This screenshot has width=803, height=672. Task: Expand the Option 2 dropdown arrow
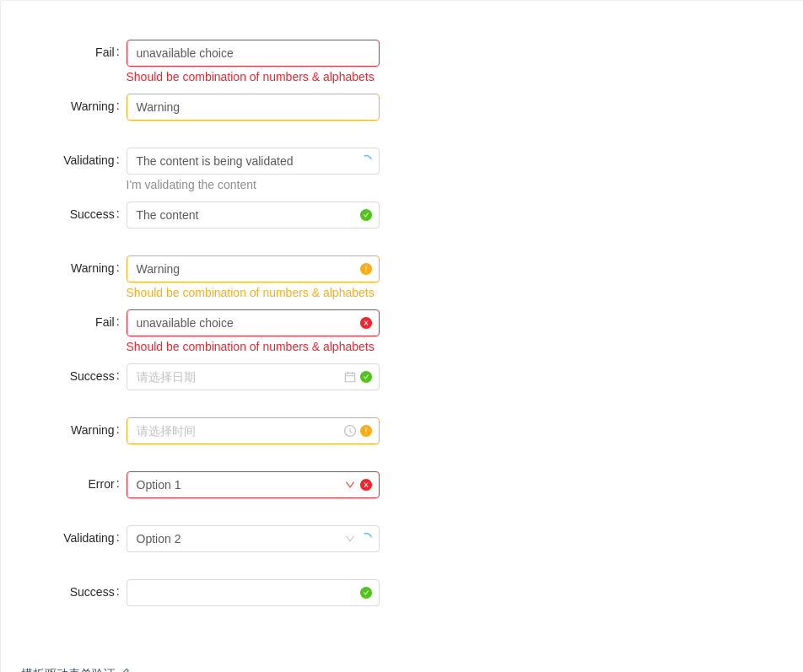[x=350, y=539]
